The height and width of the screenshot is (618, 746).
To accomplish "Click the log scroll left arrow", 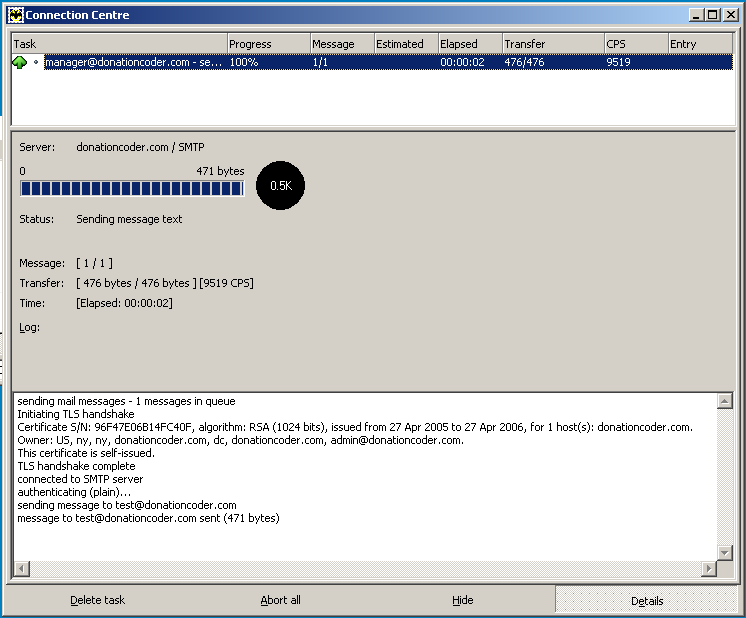I will (21, 569).
